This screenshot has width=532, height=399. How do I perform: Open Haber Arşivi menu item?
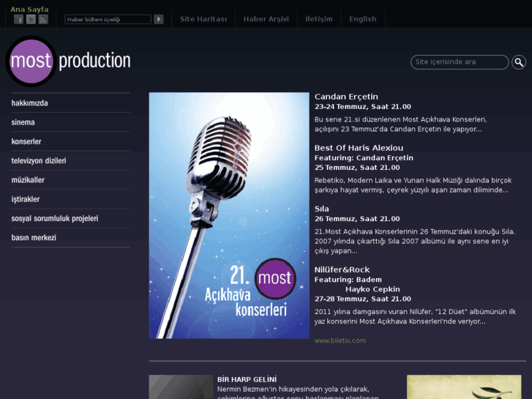(266, 19)
